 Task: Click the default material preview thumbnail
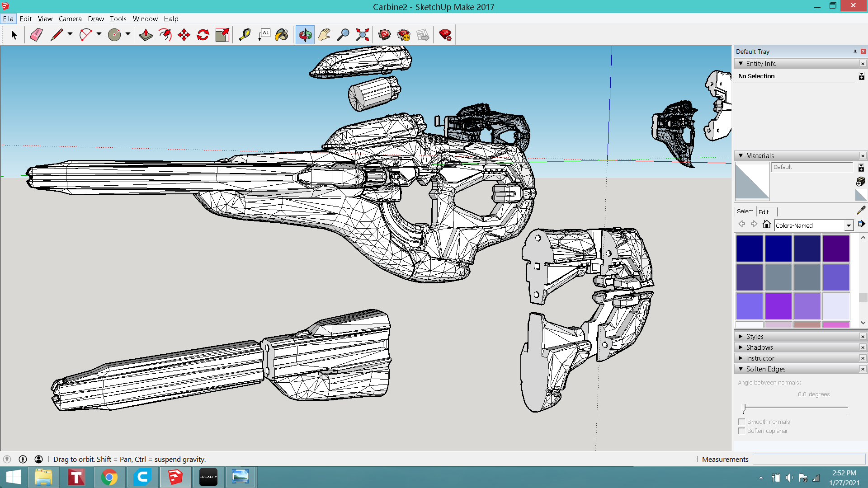tap(752, 181)
